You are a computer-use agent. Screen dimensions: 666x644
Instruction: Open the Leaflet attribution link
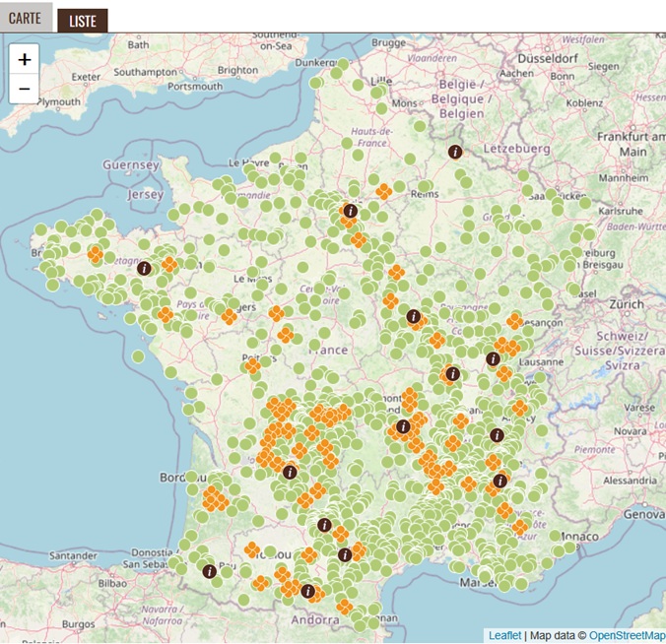point(504,635)
